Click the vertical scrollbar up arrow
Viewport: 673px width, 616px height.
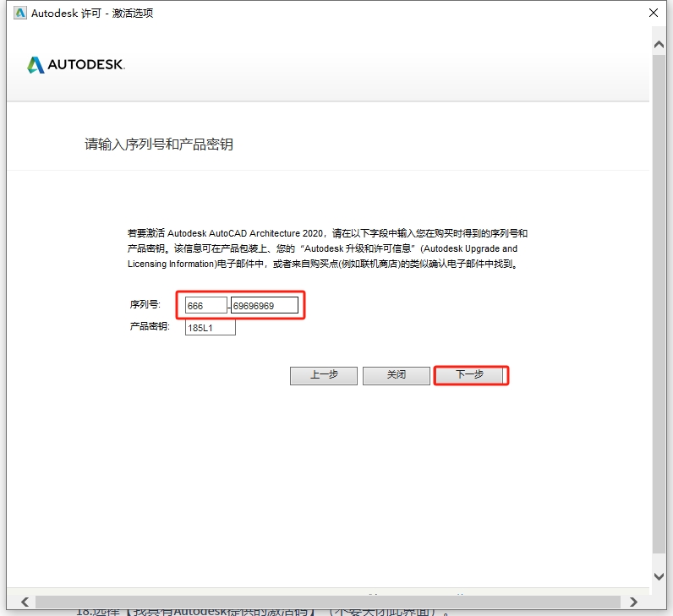659,45
